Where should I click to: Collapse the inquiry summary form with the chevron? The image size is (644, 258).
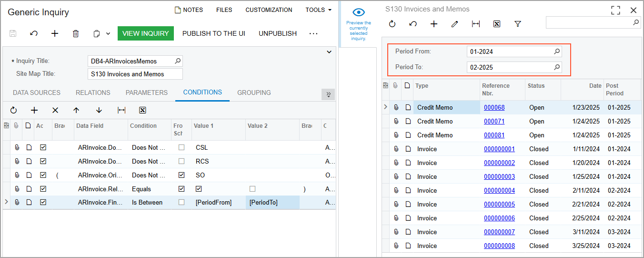click(329, 52)
